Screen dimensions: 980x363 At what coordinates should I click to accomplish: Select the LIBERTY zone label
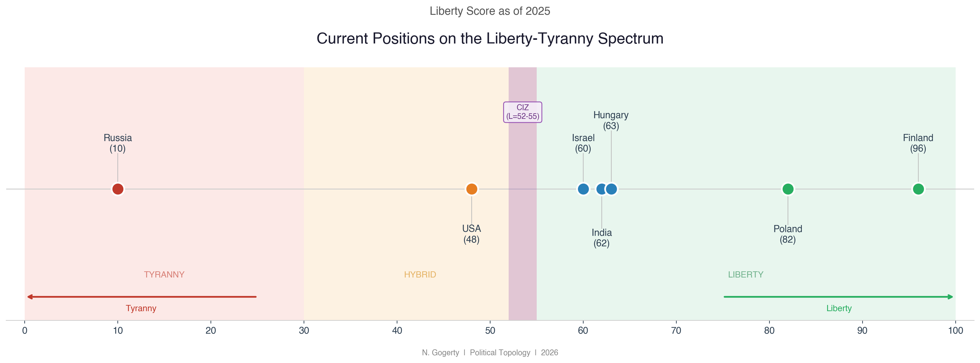tap(745, 275)
